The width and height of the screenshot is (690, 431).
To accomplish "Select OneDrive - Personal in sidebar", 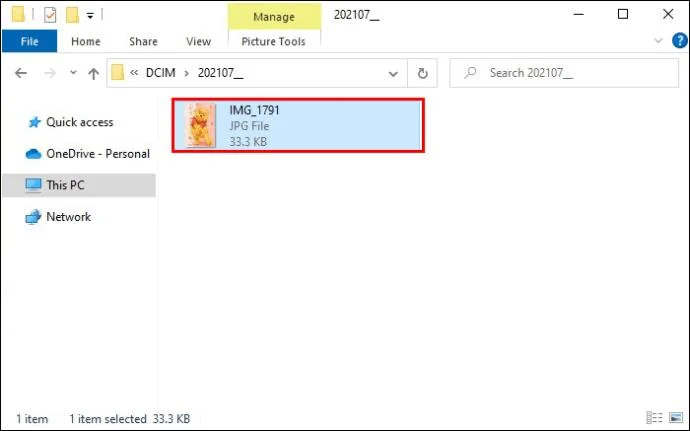I will (x=98, y=154).
